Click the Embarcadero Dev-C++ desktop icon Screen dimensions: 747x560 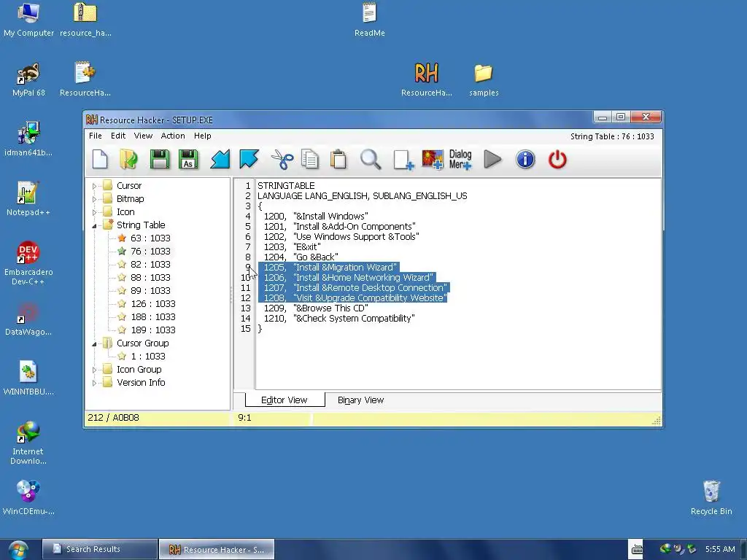(28, 262)
